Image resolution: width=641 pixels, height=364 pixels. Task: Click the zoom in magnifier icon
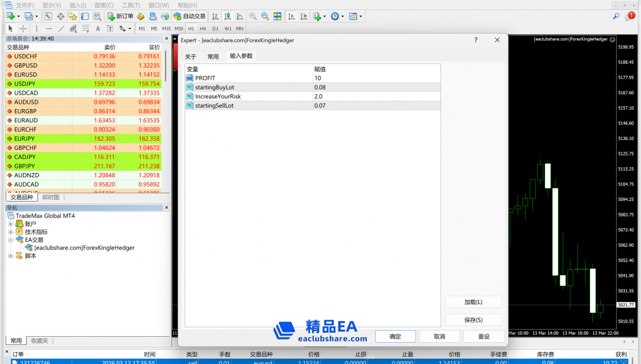click(x=253, y=16)
